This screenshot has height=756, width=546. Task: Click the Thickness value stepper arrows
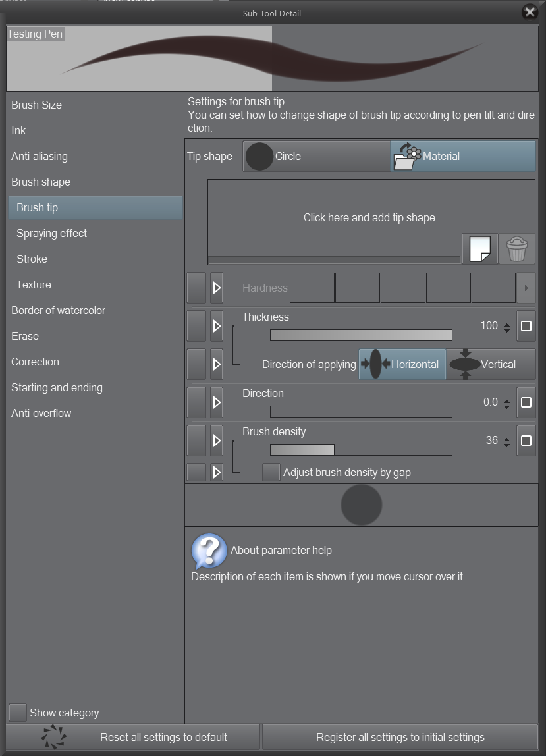point(506,327)
